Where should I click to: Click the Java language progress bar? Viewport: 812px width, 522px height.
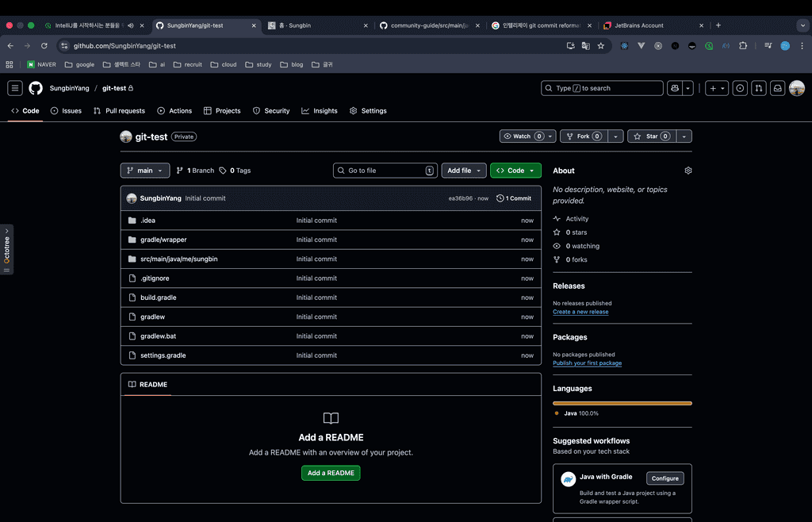pyautogui.click(x=622, y=403)
